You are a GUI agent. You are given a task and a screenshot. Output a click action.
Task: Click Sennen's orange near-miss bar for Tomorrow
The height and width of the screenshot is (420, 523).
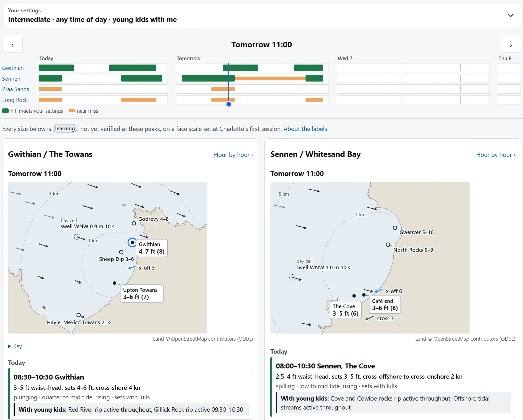(270, 78)
